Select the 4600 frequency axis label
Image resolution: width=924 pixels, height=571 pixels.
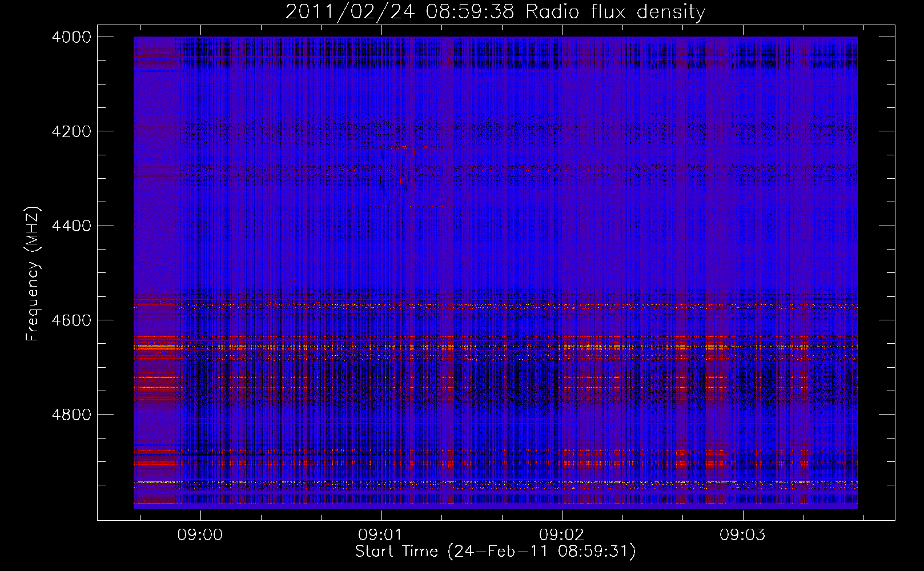(71, 320)
